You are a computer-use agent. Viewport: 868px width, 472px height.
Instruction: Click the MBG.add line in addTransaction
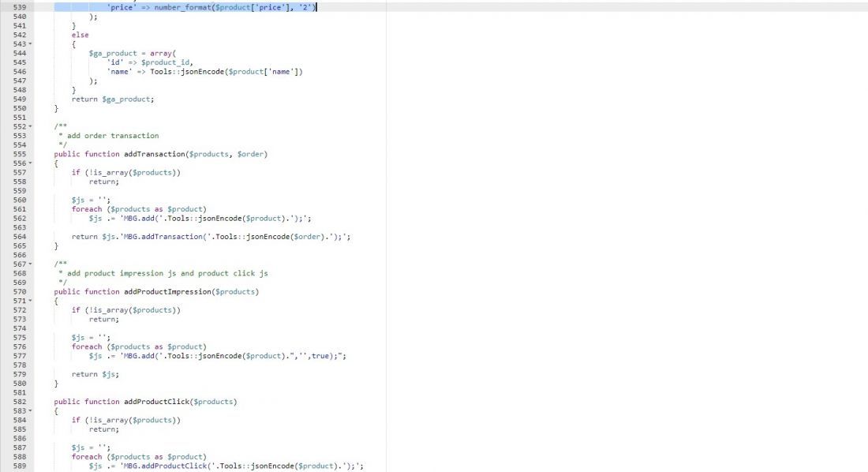[200, 219]
